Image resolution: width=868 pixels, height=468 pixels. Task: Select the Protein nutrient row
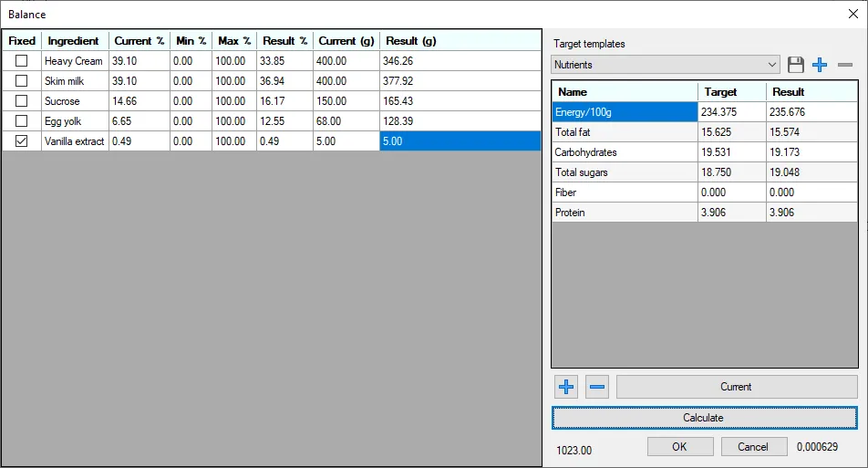(x=705, y=213)
